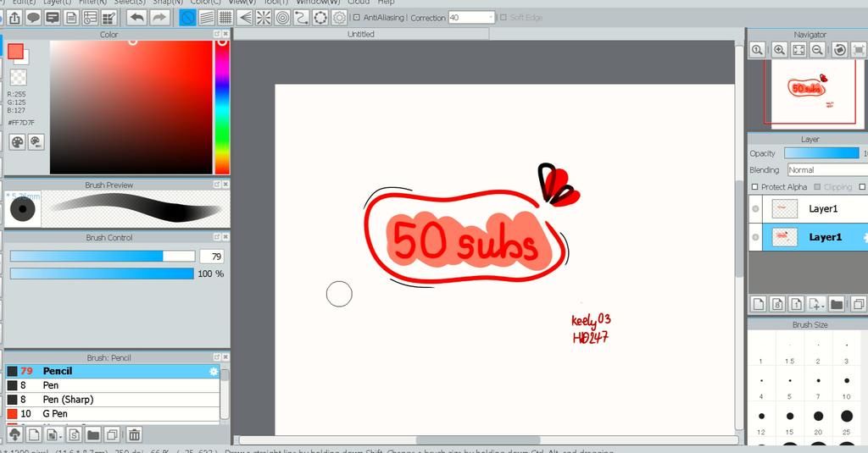Screen dimensions: 868x453
Task: Undo the last action with left arrow
Action: coord(136,18)
